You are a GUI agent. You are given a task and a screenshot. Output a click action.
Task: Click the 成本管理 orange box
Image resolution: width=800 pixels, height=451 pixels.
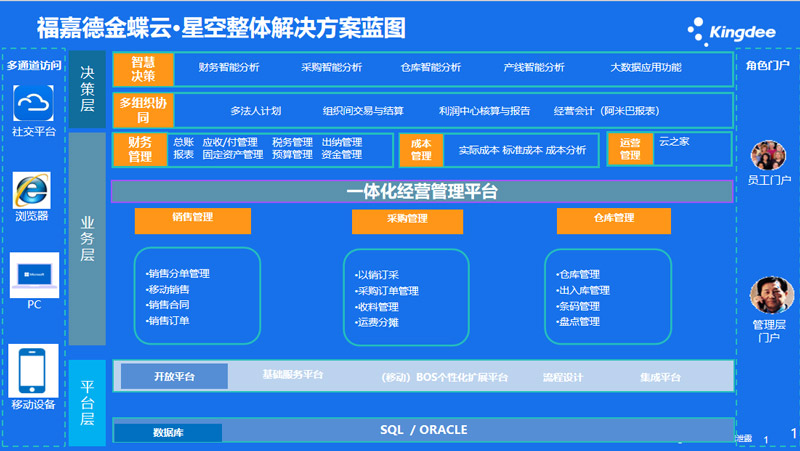[421, 150]
